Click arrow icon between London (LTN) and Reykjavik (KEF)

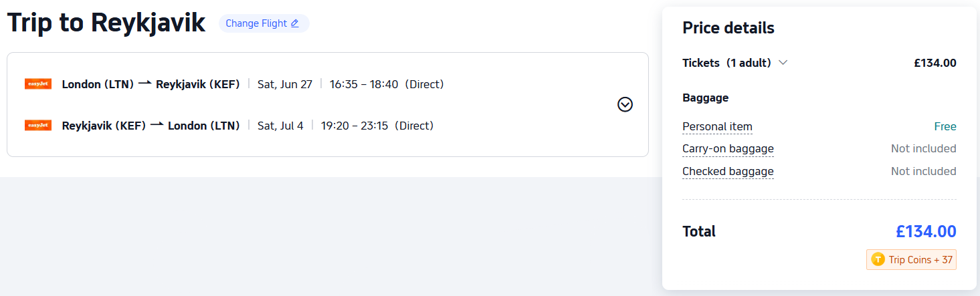(x=144, y=84)
